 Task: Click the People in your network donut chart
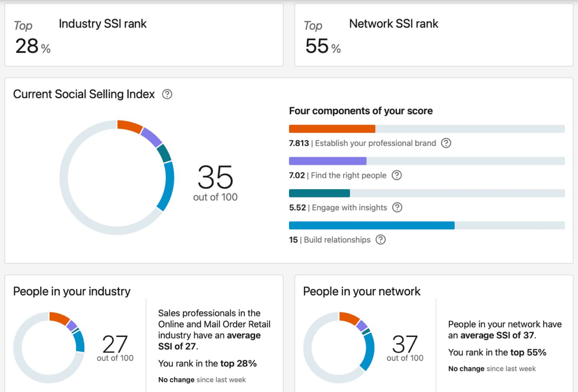(x=339, y=347)
